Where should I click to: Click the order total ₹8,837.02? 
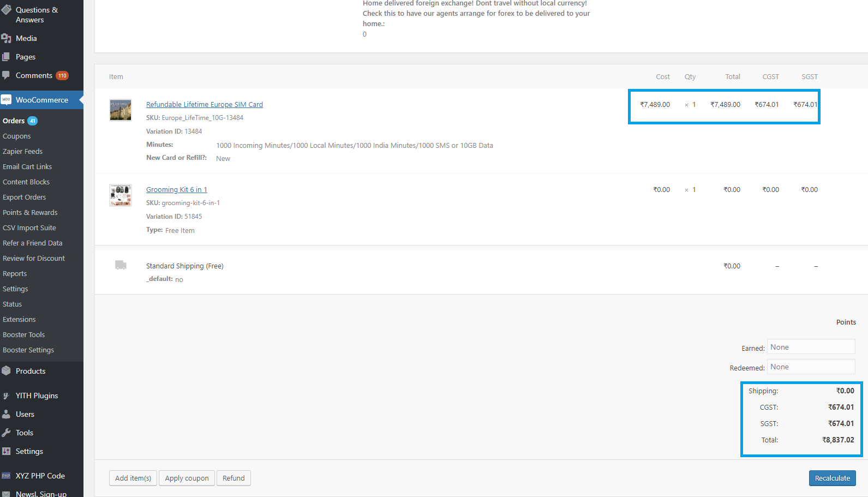click(x=838, y=440)
